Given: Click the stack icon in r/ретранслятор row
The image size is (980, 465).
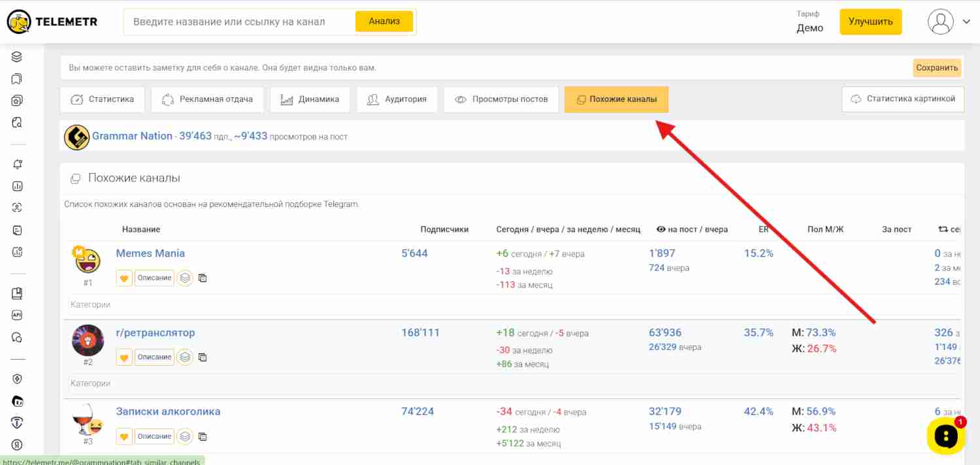Looking at the screenshot, I should coord(185,357).
